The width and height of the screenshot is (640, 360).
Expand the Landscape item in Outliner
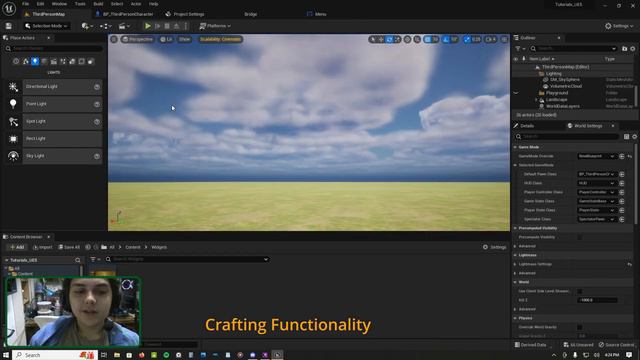point(536,100)
